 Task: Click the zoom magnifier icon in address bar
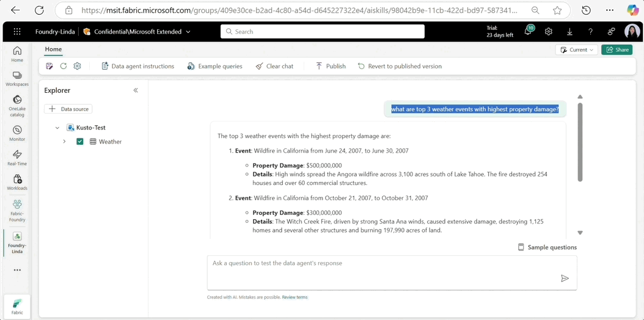click(535, 10)
